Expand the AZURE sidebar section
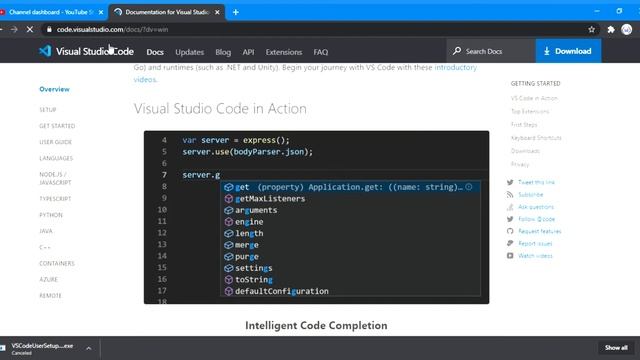The height and width of the screenshot is (360, 640). coord(49,280)
